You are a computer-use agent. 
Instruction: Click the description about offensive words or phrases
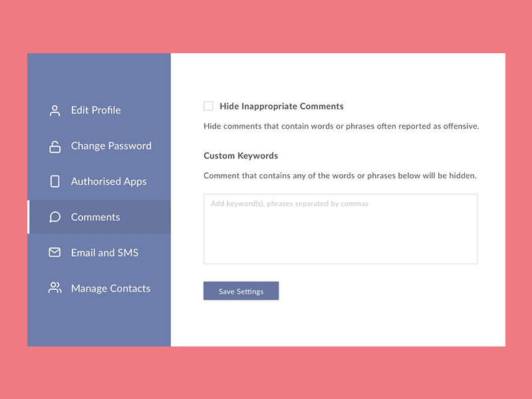[x=341, y=126]
